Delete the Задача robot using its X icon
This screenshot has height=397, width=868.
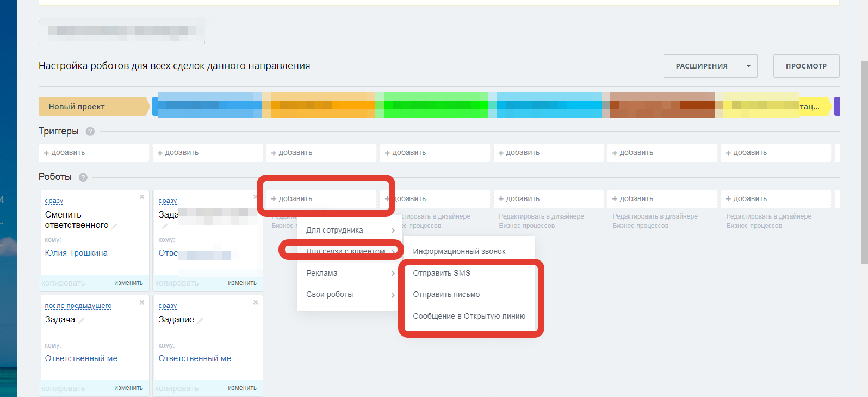pyautogui.click(x=142, y=302)
